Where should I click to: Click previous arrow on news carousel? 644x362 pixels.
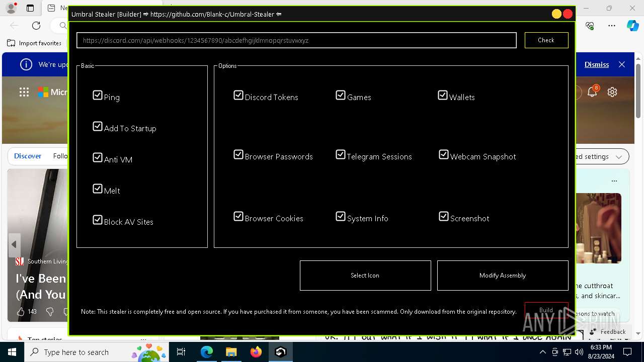tap(14, 244)
